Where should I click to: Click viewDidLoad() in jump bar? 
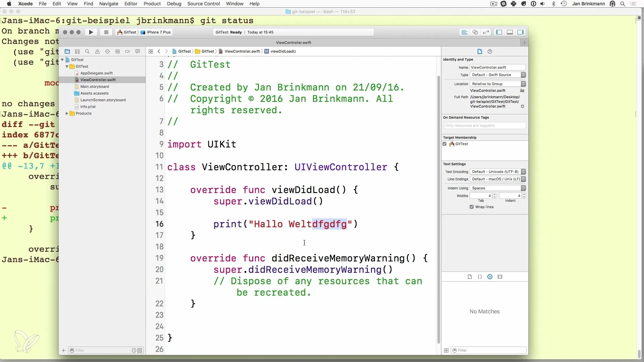click(280, 51)
